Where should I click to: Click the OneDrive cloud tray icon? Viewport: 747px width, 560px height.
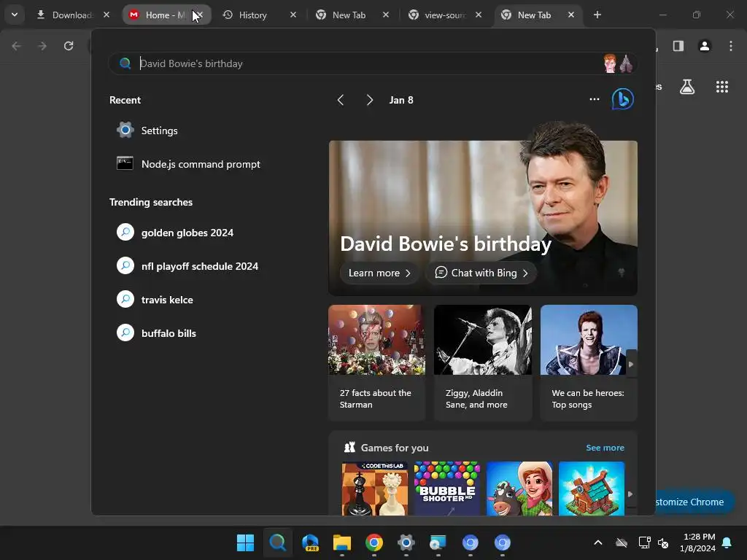click(622, 542)
